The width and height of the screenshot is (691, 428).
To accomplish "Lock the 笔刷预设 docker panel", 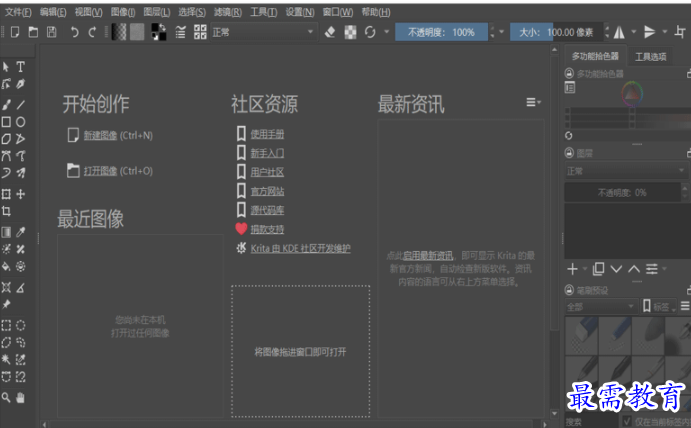I will pyautogui.click(x=569, y=290).
